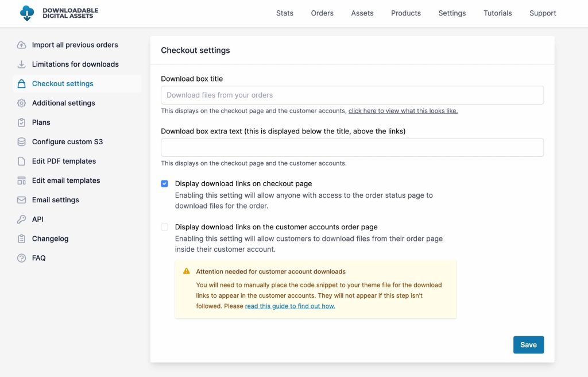The width and height of the screenshot is (588, 377).
Task: Click into the Download box extra text field
Action: coord(352,148)
